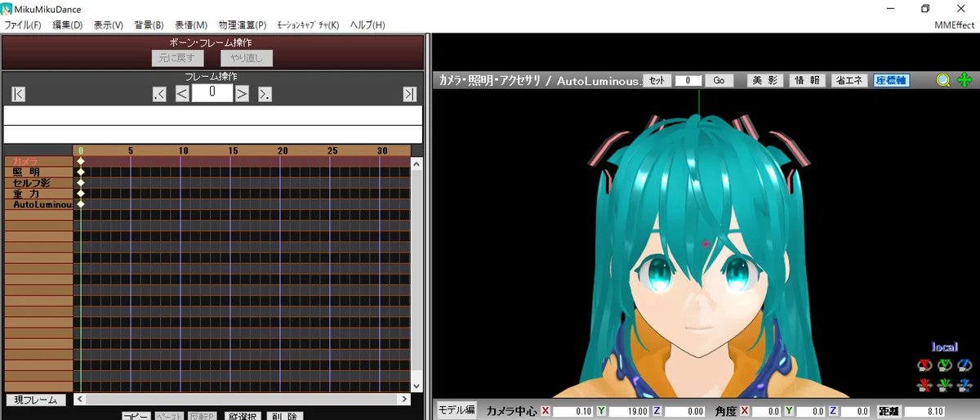Toggle the 座標軸 axis display button
Viewport: 980px width, 420px height.
[891, 81]
